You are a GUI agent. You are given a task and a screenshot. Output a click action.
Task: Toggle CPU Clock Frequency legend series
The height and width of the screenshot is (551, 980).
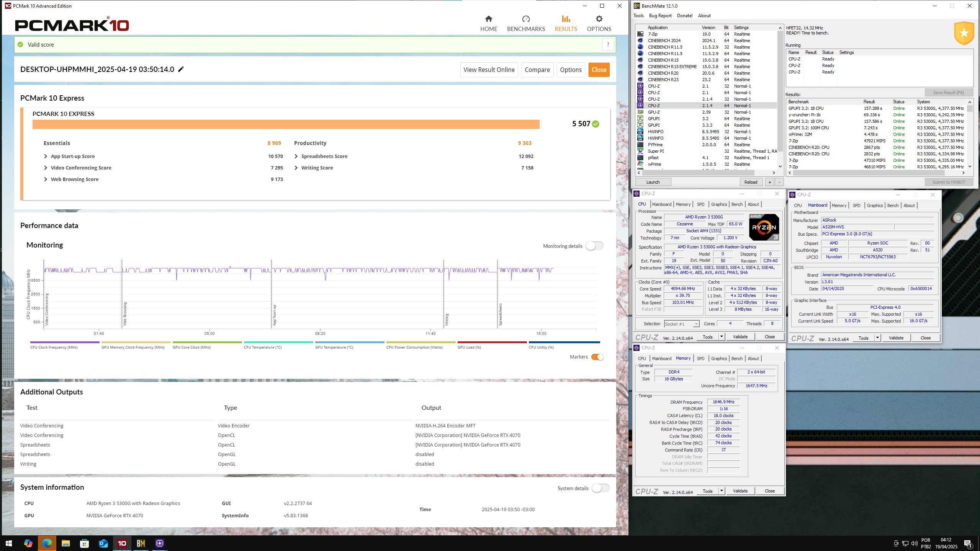tap(65, 345)
